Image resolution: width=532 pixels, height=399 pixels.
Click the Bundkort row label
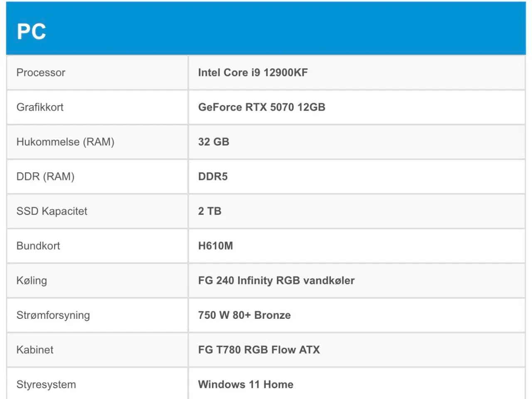point(38,246)
